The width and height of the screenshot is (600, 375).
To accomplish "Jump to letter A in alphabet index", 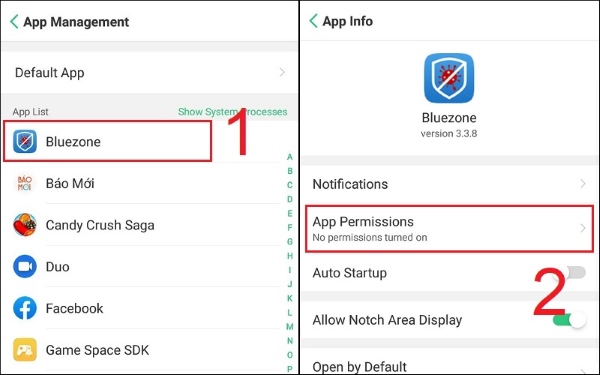I will [x=290, y=157].
